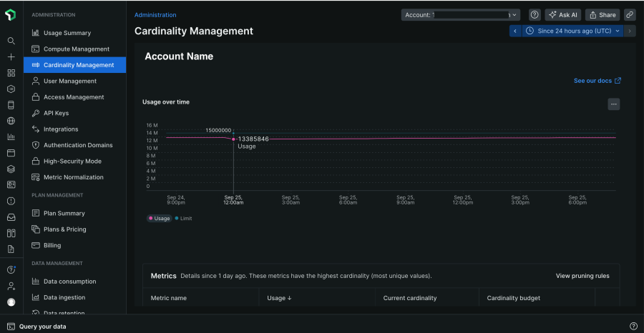Click the plus icon in left rail
644x333 pixels.
11,56
